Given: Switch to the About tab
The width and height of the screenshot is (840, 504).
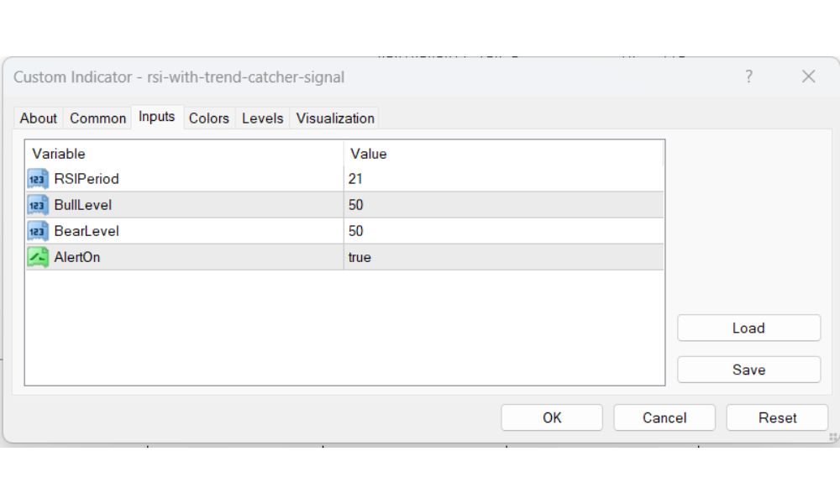Looking at the screenshot, I should click(x=39, y=118).
